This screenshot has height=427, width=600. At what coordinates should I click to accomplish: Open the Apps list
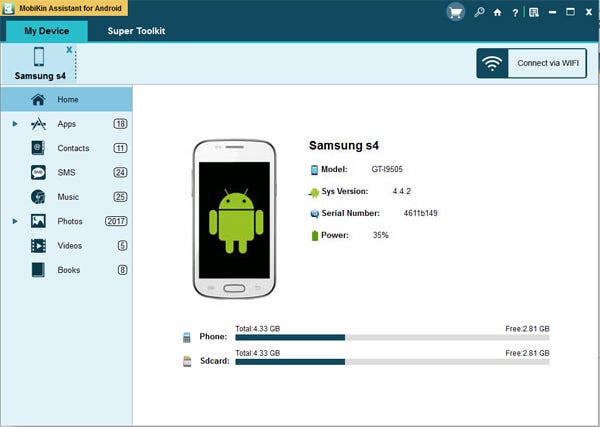tap(66, 124)
